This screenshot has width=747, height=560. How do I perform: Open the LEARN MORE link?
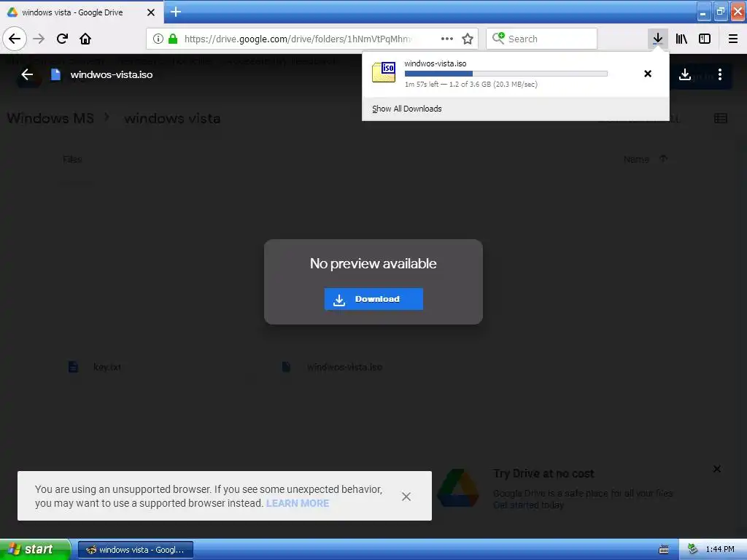pyautogui.click(x=298, y=503)
